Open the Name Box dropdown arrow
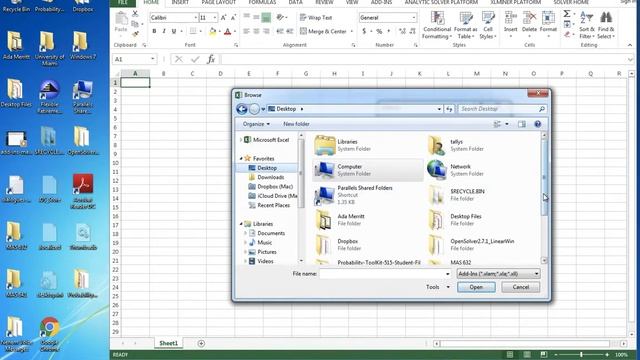This screenshot has height=360, width=640. (153, 60)
